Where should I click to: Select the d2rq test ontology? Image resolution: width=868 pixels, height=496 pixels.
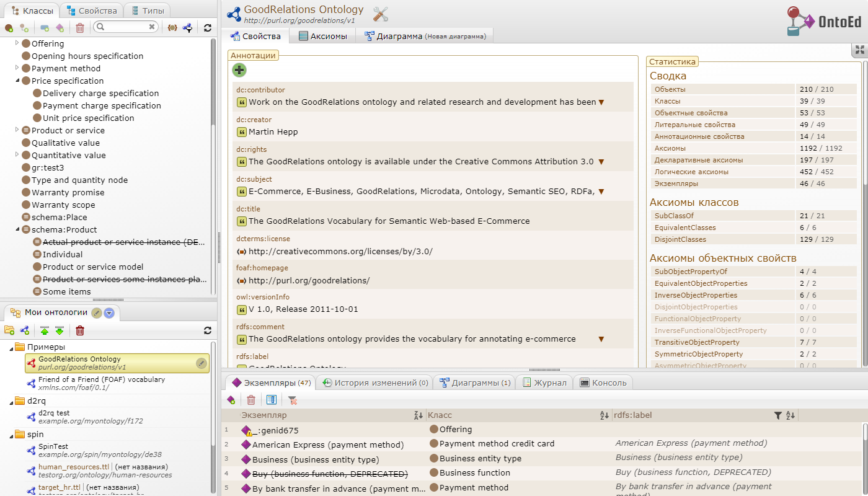coord(118,417)
